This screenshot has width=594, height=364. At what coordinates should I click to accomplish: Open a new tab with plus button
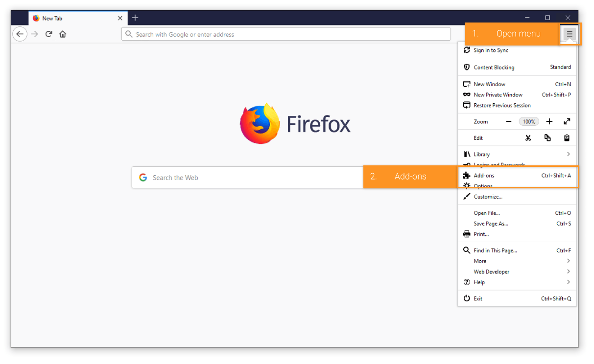click(135, 18)
